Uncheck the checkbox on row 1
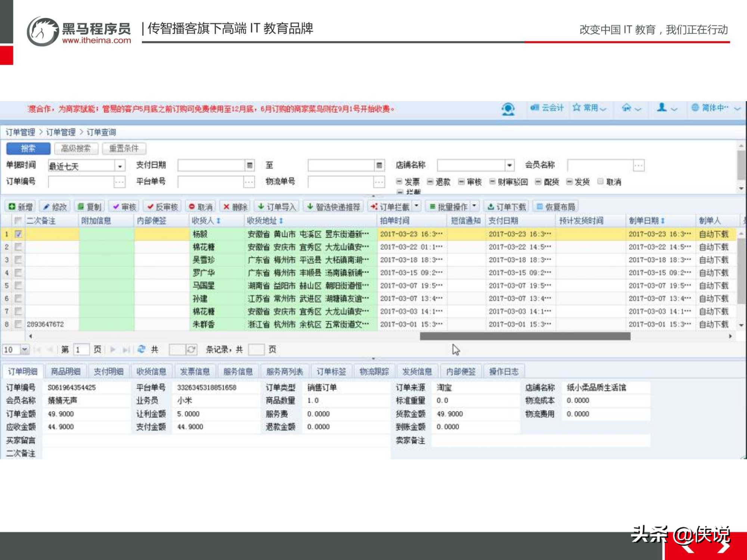The height and width of the screenshot is (560, 747). 18,233
